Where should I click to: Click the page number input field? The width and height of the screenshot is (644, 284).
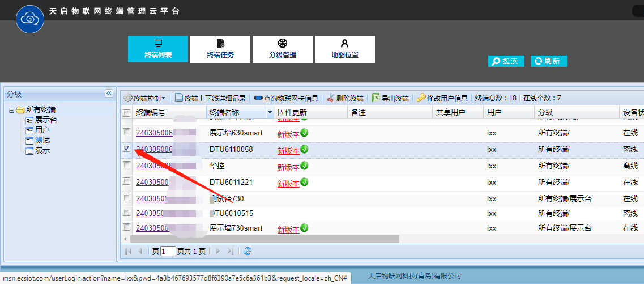[x=168, y=251]
